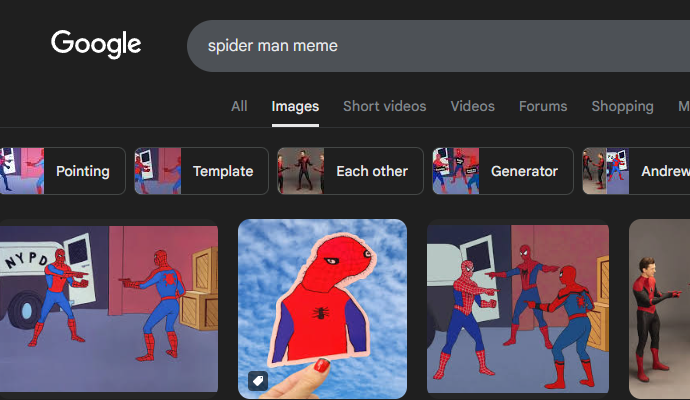This screenshot has width=690, height=400.
Task: Open the Videos tab
Action: click(x=473, y=106)
